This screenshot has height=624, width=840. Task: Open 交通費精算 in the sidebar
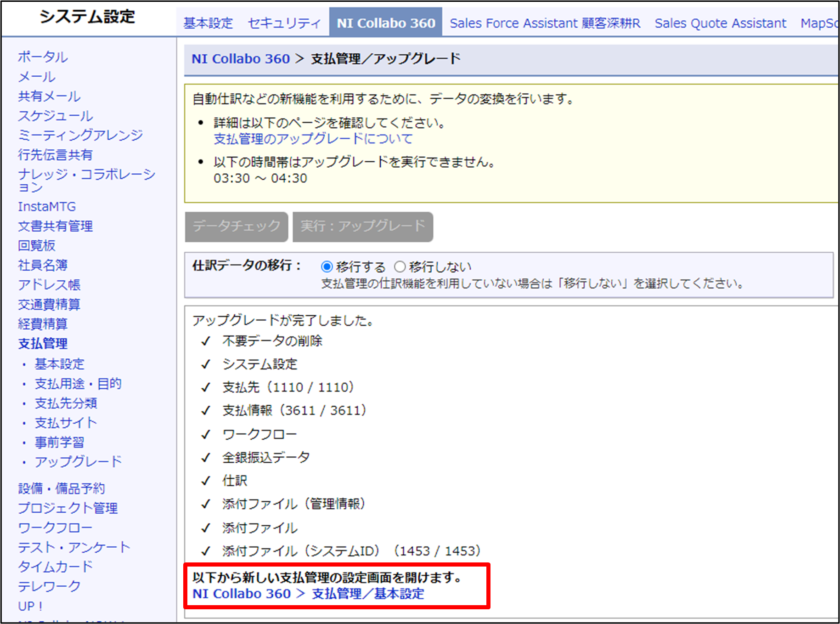point(49,304)
